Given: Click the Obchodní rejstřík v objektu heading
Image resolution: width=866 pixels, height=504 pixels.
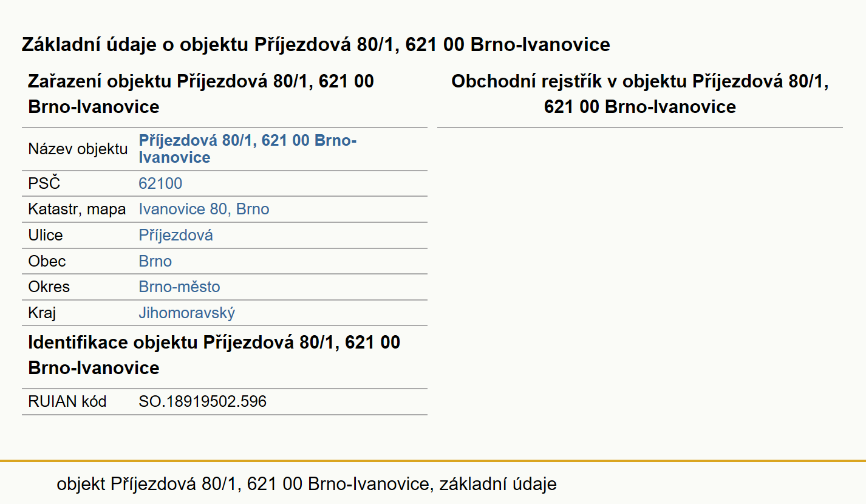Looking at the screenshot, I should pyautogui.click(x=640, y=94).
